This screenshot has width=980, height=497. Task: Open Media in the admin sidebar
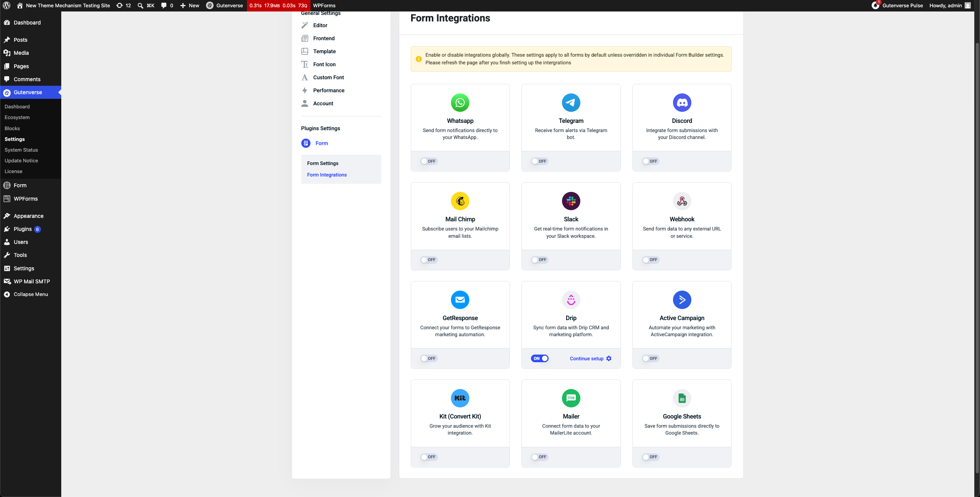click(x=31, y=53)
